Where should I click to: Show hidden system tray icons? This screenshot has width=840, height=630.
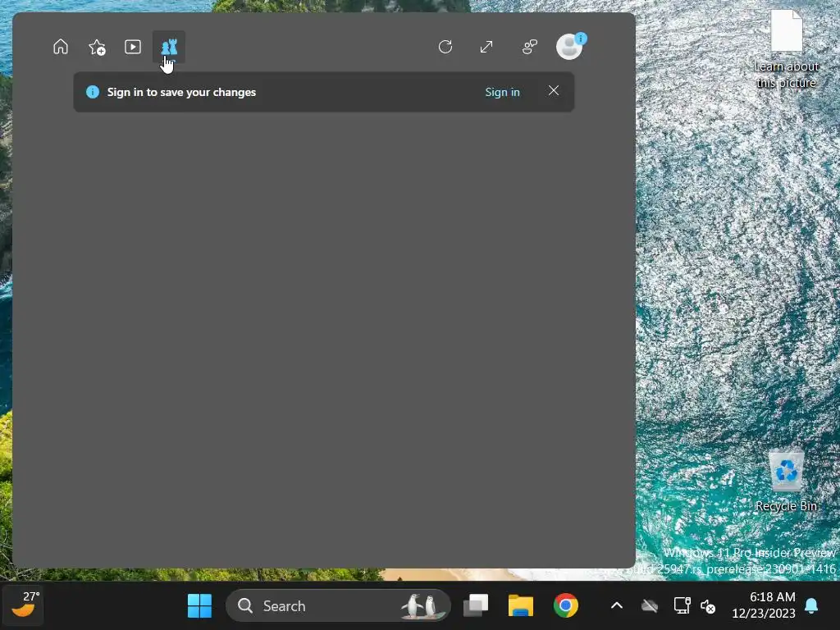click(x=617, y=606)
